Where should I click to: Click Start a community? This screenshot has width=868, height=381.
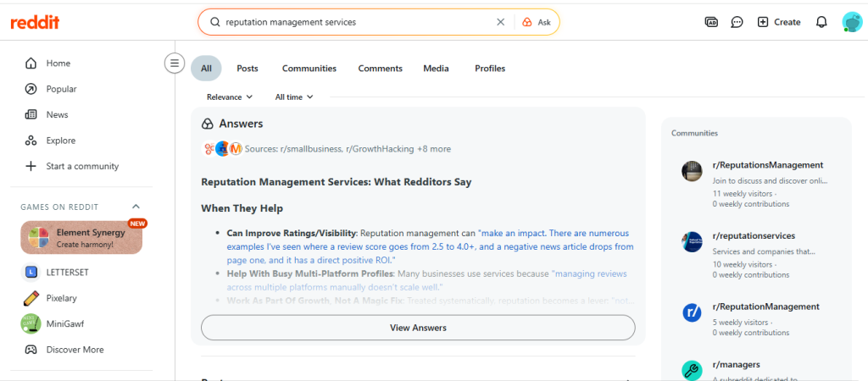tap(81, 166)
